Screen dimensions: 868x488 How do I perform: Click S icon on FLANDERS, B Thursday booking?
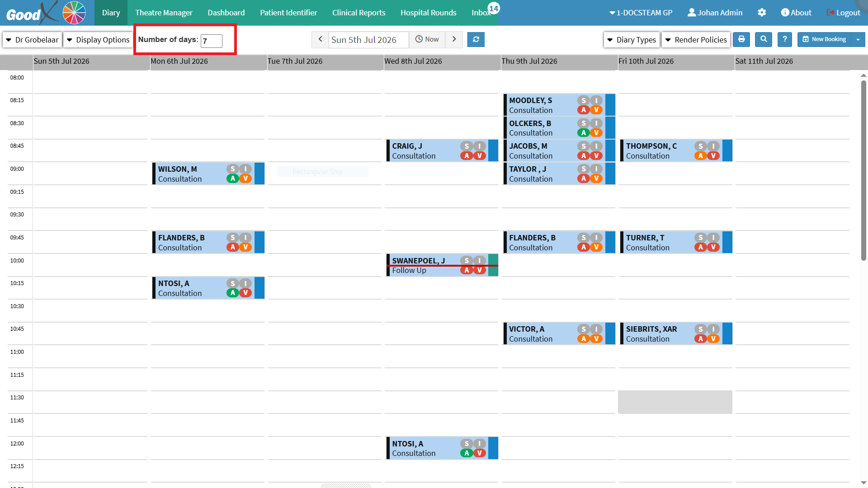pyautogui.click(x=584, y=237)
